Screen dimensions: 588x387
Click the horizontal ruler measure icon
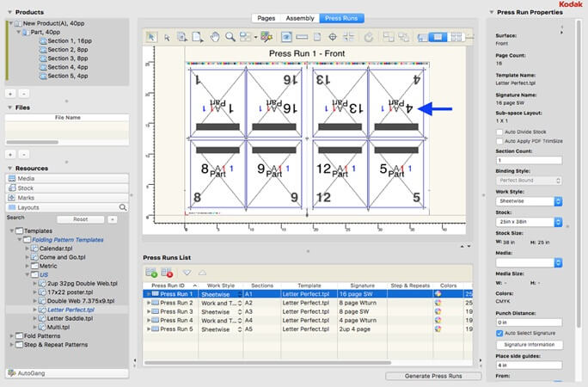click(x=302, y=37)
